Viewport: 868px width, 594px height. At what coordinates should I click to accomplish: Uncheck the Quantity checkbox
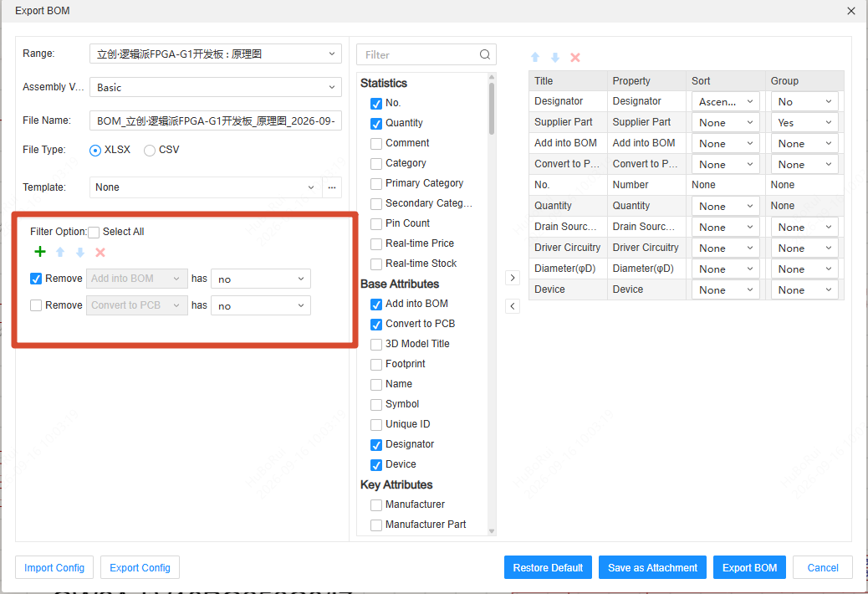coord(375,124)
